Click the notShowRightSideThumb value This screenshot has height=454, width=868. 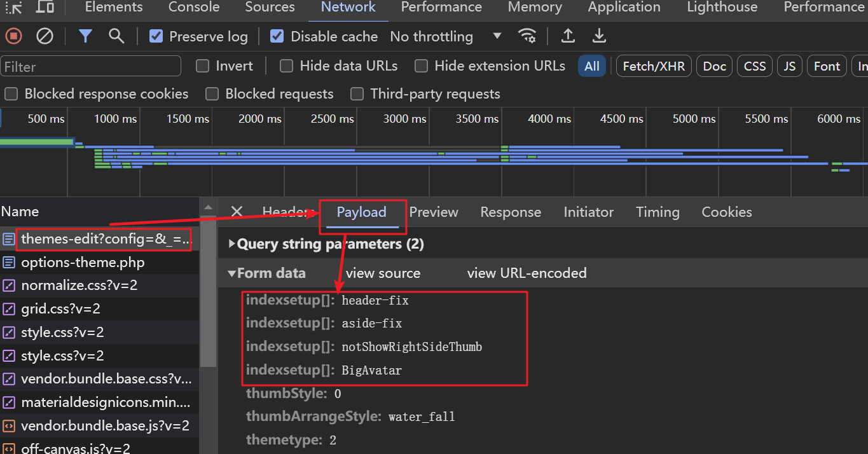pos(411,347)
